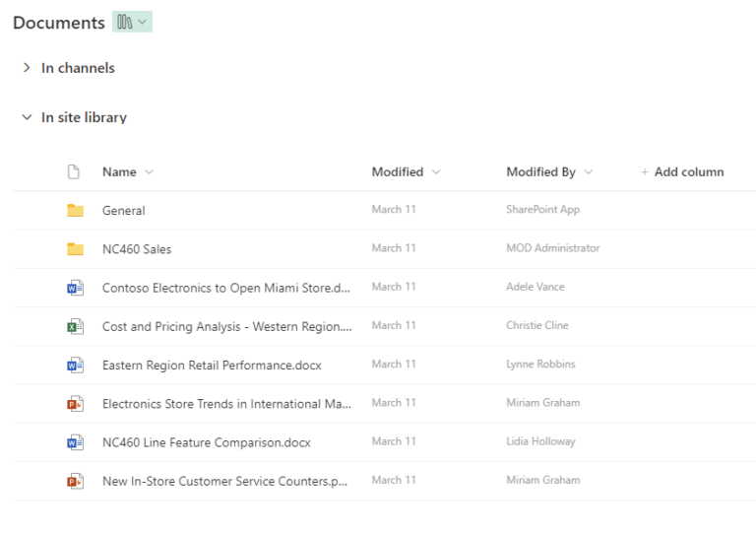Open the Modified By column dropdown
The width and height of the screenshot is (756, 534).
pos(588,172)
